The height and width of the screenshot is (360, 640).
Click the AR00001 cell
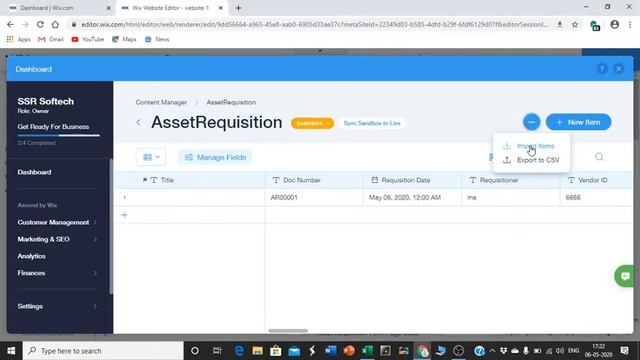coord(314,198)
